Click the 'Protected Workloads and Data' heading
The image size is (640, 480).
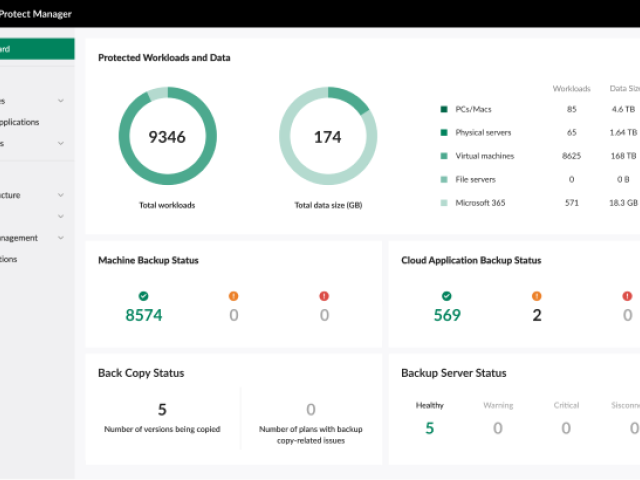pyautogui.click(x=164, y=58)
